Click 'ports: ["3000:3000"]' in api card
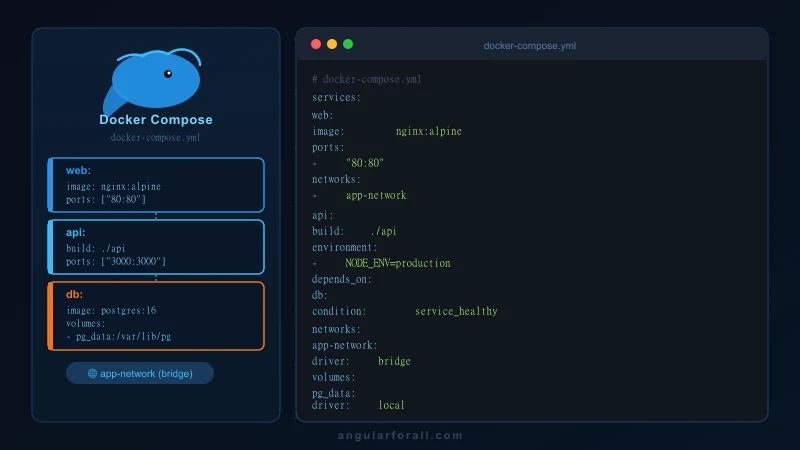The width and height of the screenshot is (800, 450). click(x=116, y=261)
